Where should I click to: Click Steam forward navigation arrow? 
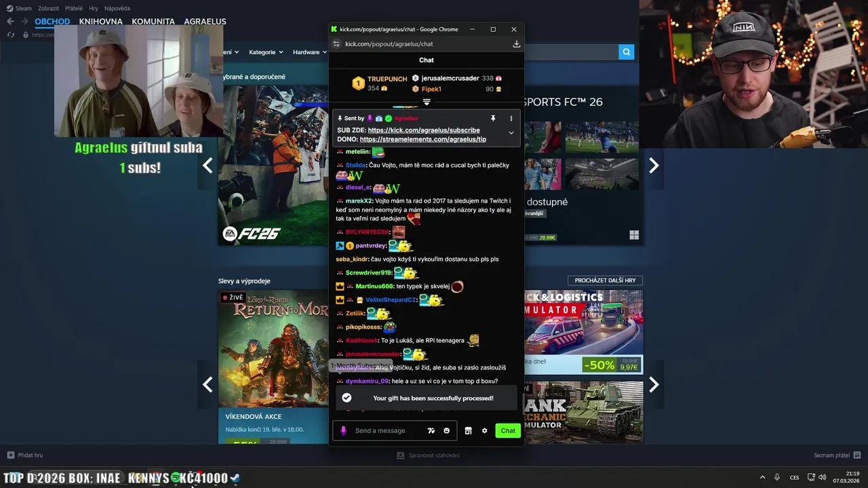pos(24,21)
